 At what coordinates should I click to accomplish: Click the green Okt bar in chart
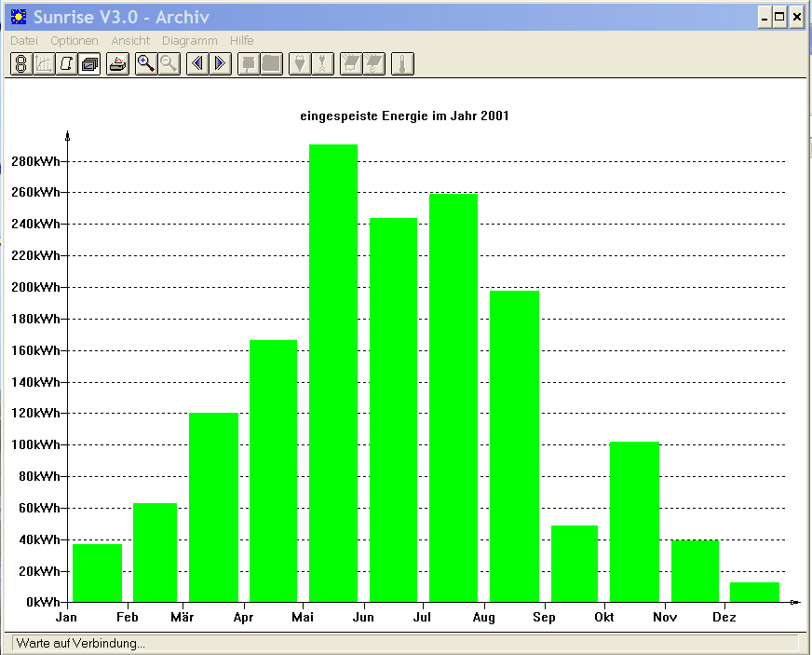[634, 522]
